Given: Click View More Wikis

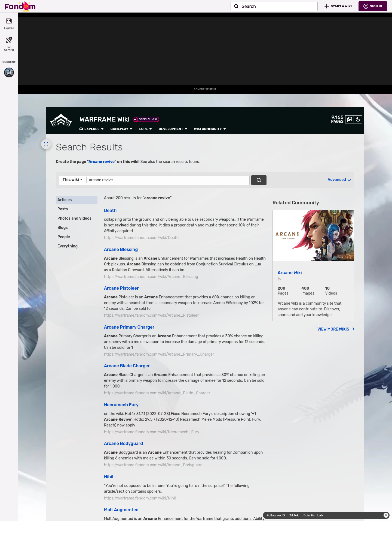Looking at the screenshot, I should [x=336, y=329].
